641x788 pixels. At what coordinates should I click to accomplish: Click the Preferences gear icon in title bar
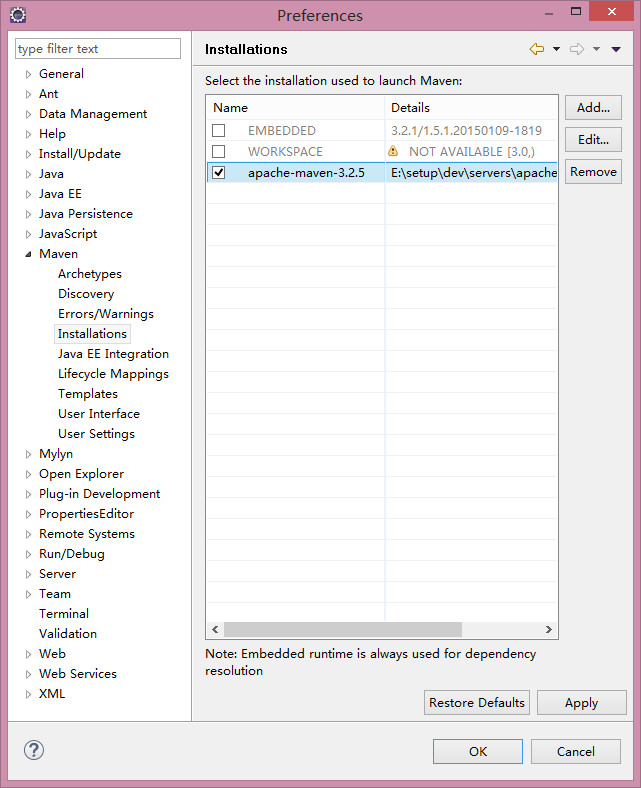[18, 15]
